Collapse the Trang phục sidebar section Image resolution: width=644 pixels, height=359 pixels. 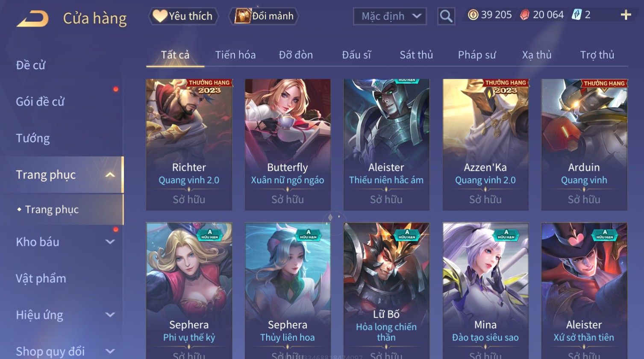[110, 175]
